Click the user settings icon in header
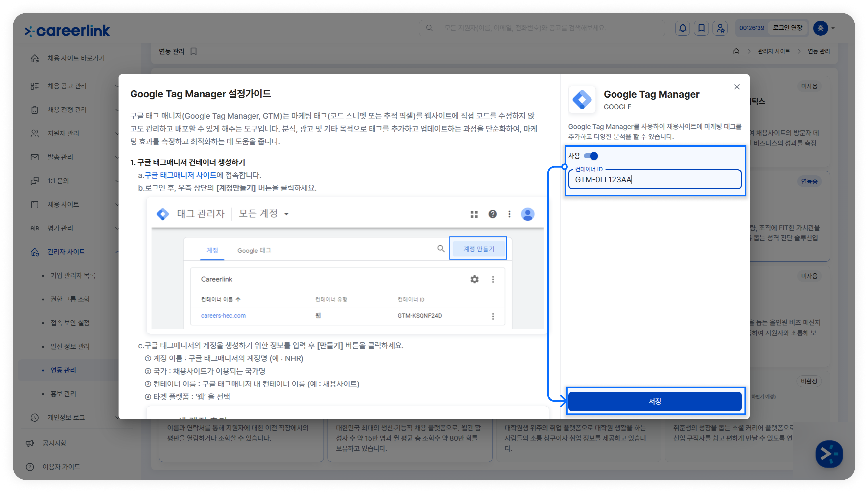This screenshot has width=868, height=493. point(720,28)
